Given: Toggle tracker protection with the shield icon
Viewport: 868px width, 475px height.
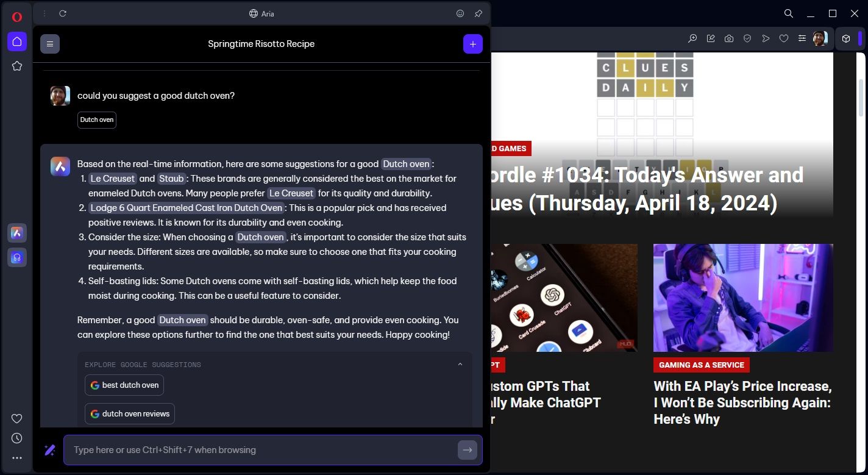Looking at the screenshot, I should click(x=747, y=38).
